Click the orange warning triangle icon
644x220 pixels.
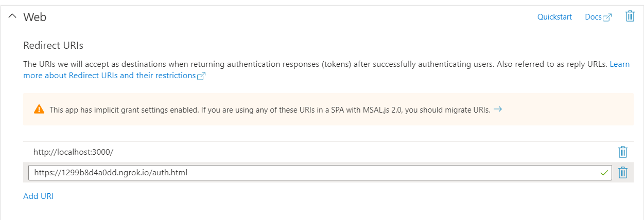point(39,109)
